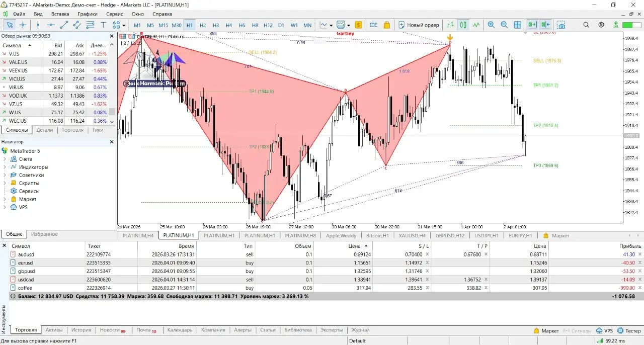Click the Новый ордер button
Viewport: 644px width, 345px height.
point(419,25)
